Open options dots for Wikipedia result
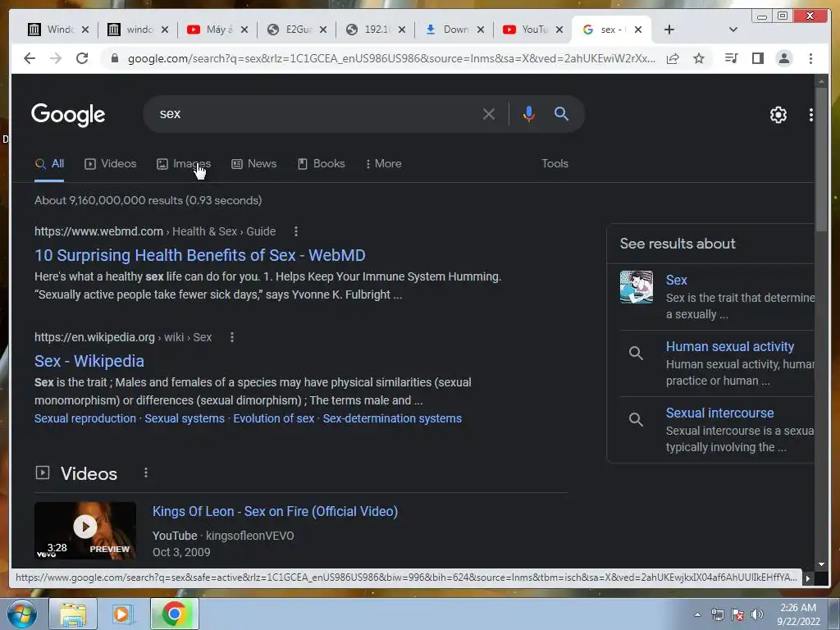Image resolution: width=840 pixels, height=630 pixels. [x=232, y=337]
